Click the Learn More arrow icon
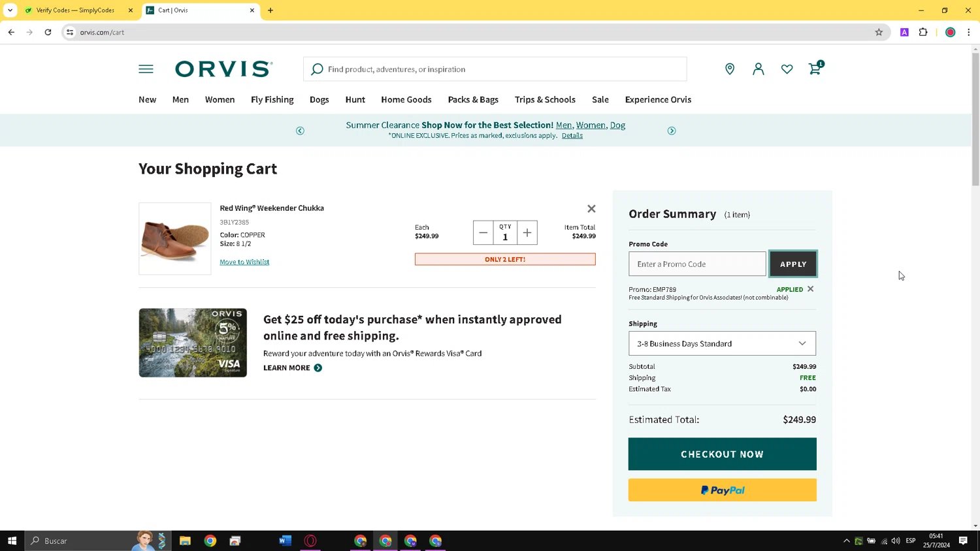 tap(318, 368)
